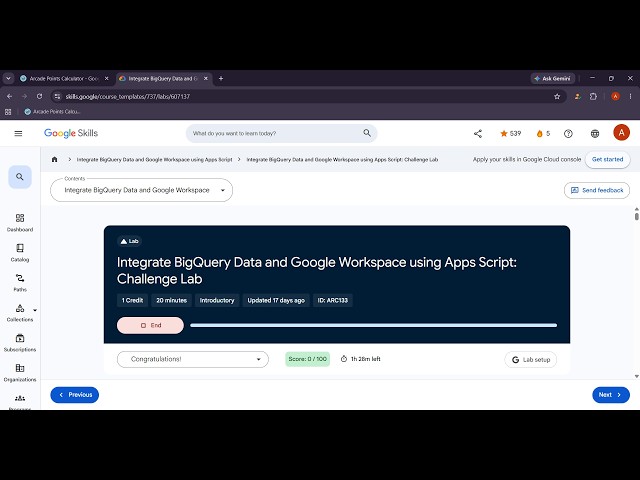The width and height of the screenshot is (640, 480).
Task: Click the Lab badge label
Action: tap(129, 241)
